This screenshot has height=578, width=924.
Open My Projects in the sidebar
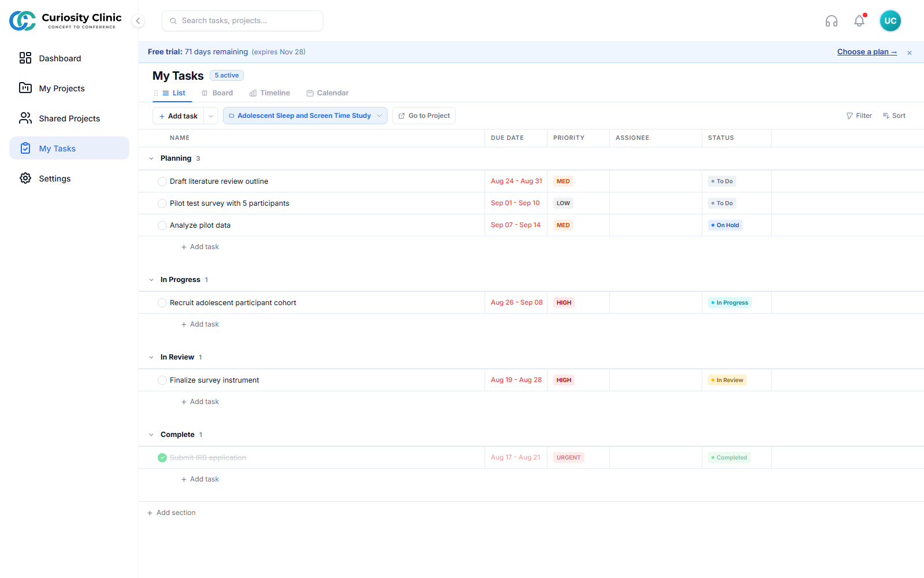click(x=69, y=88)
